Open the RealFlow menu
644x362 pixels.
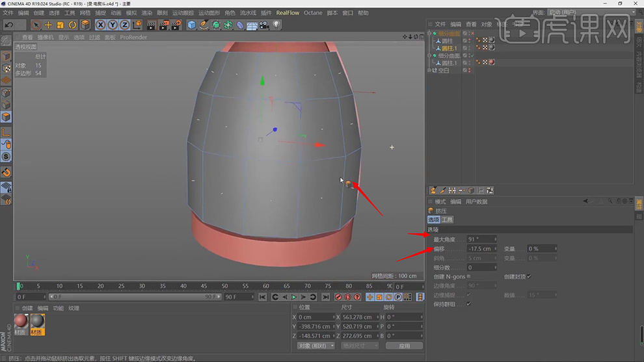point(288,12)
